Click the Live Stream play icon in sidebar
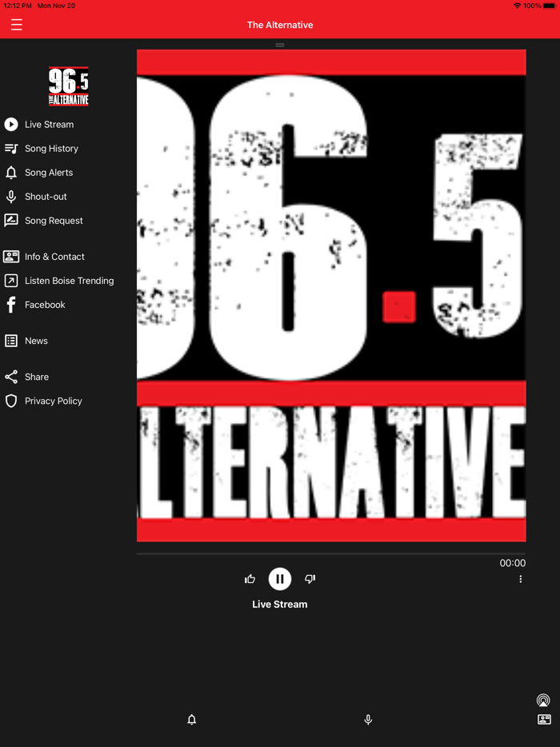560x747 pixels. click(11, 124)
